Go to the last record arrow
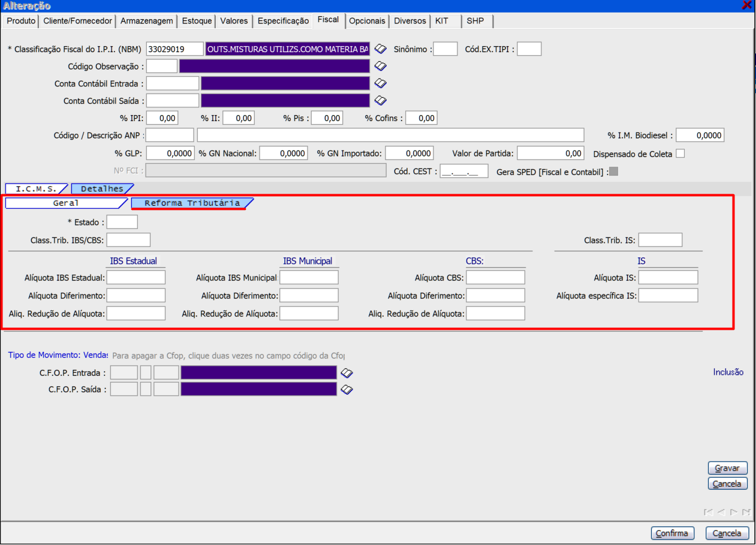Screen dimensions: 756x545 coord(746,512)
